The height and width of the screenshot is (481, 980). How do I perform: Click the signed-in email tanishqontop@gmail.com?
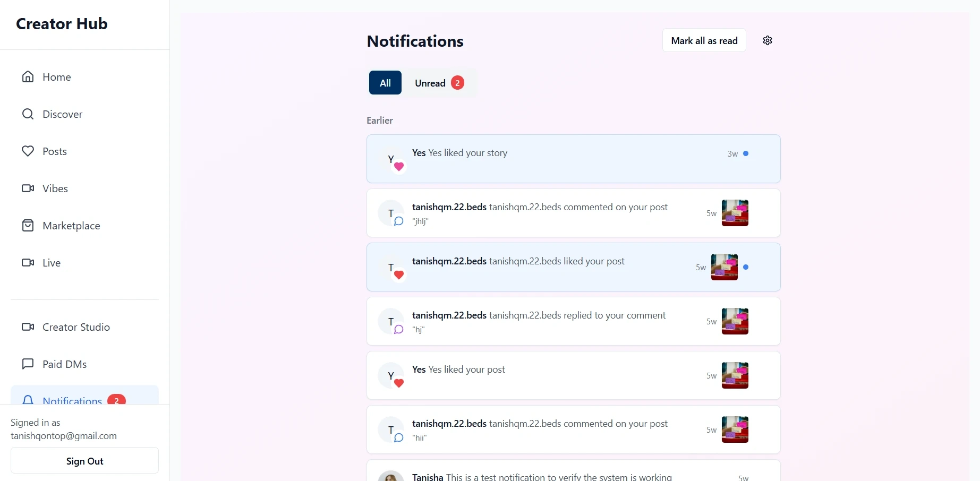coord(64,436)
